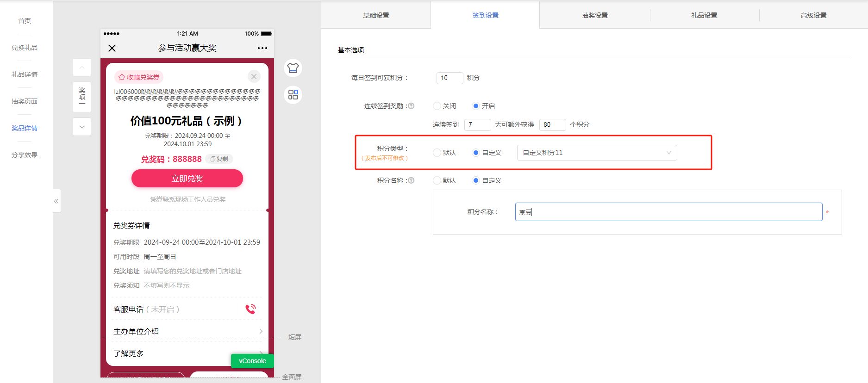Collapse the preview panel with double-chevron

pyautogui.click(x=56, y=201)
